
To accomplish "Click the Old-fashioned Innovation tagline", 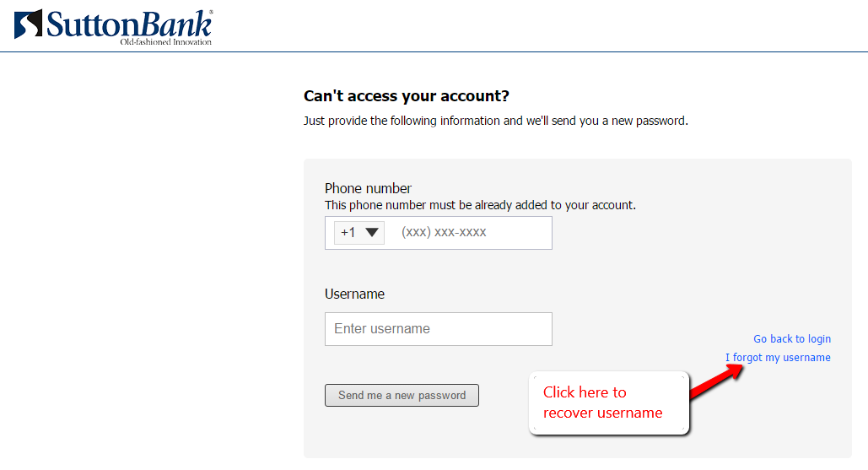I will click(x=165, y=42).
